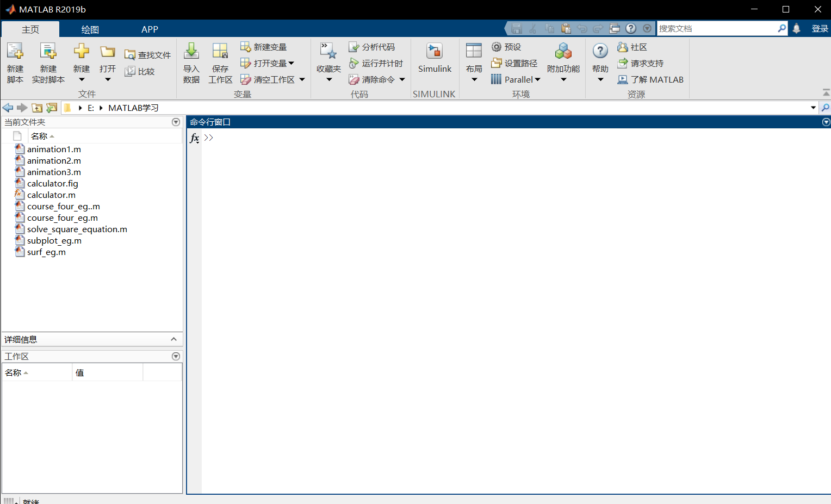Open the 命令行窗口 actions menu
This screenshot has width=831, height=504.
tap(826, 122)
